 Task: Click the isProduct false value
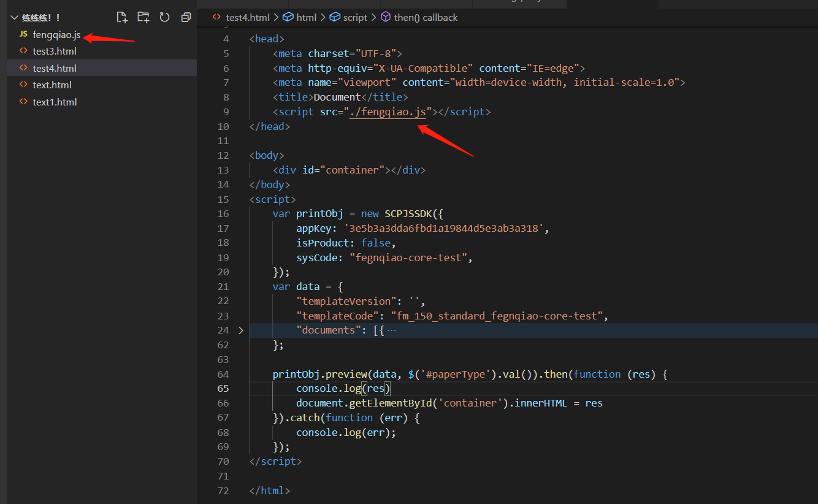click(376, 243)
